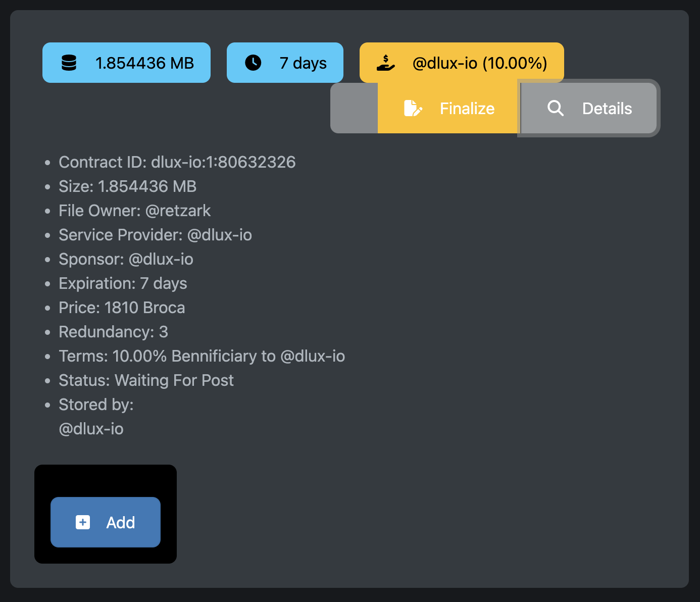700x602 pixels.
Task: Toggle the Details button
Action: [589, 108]
